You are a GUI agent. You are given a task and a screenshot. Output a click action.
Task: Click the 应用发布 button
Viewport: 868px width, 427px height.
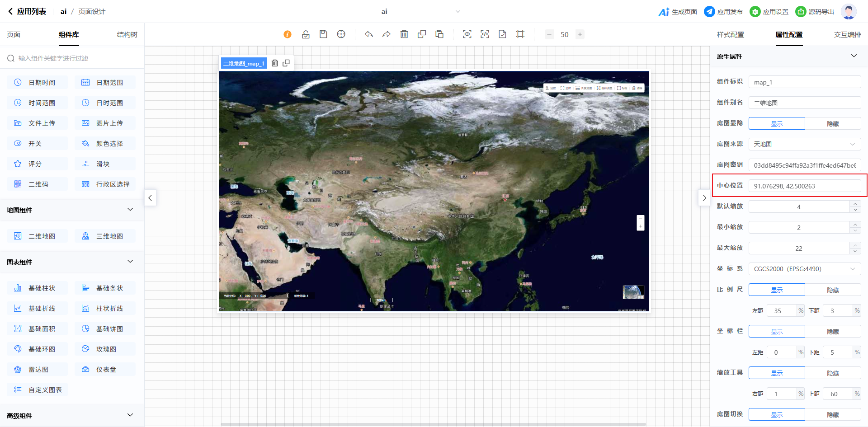point(723,12)
